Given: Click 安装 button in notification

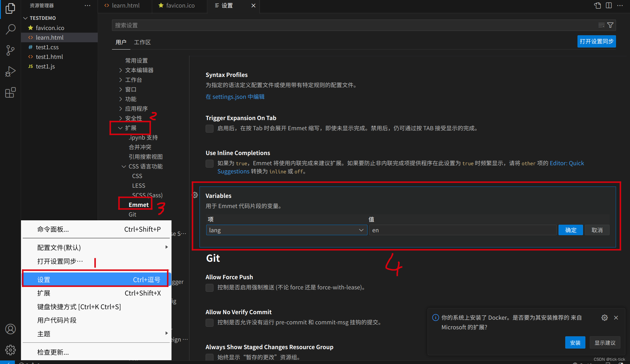Looking at the screenshot, I should (x=575, y=343).
